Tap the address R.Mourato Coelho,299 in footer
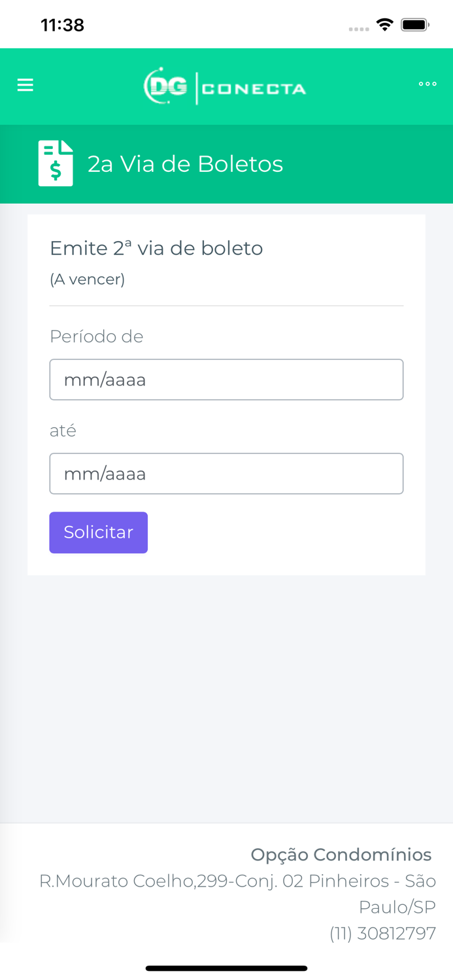This screenshot has height=980, width=453. [x=238, y=881]
